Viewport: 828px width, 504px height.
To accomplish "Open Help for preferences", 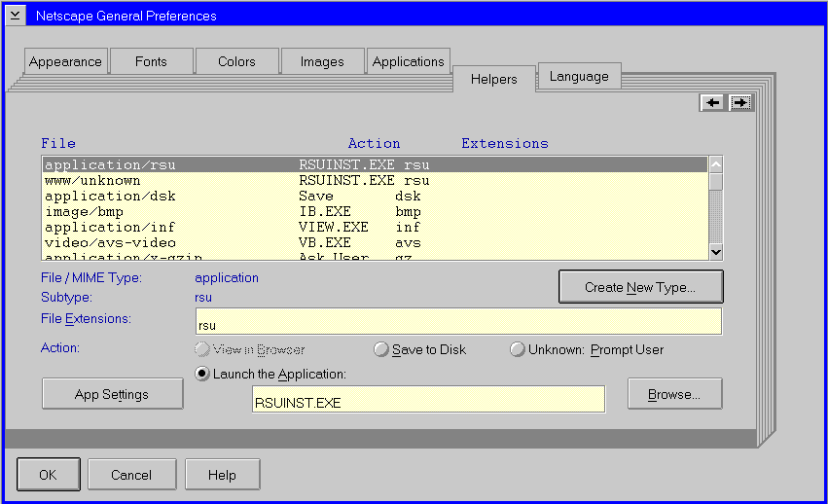I will 222,475.
